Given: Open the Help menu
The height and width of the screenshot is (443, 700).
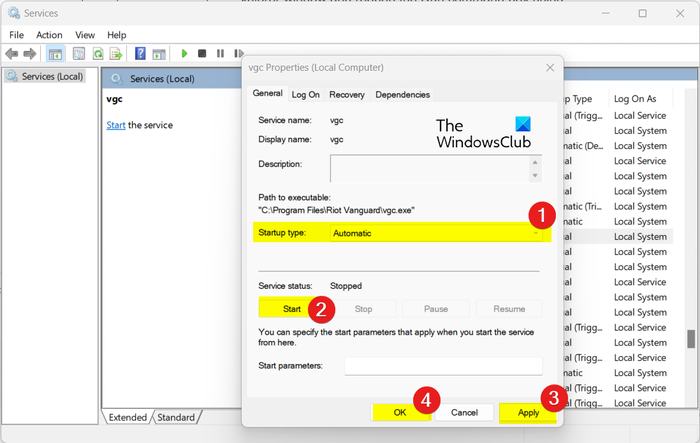Looking at the screenshot, I should [x=117, y=35].
